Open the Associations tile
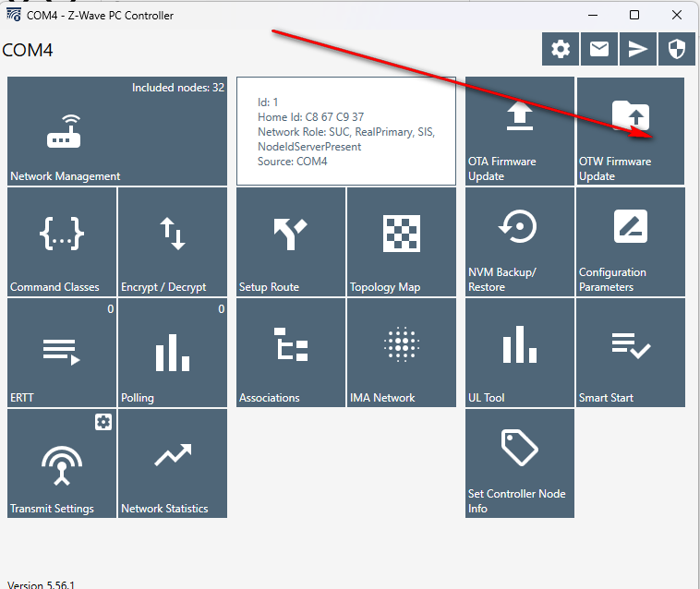 tap(291, 353)
